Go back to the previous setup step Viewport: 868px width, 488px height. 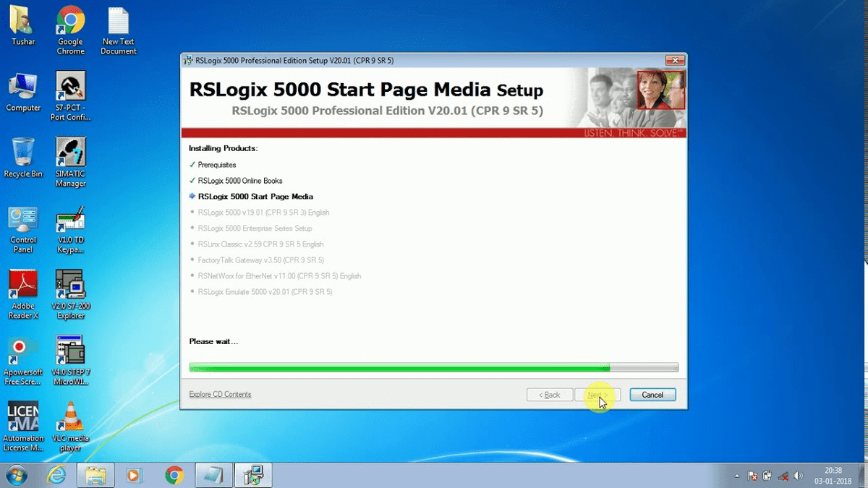coord(550,395)
